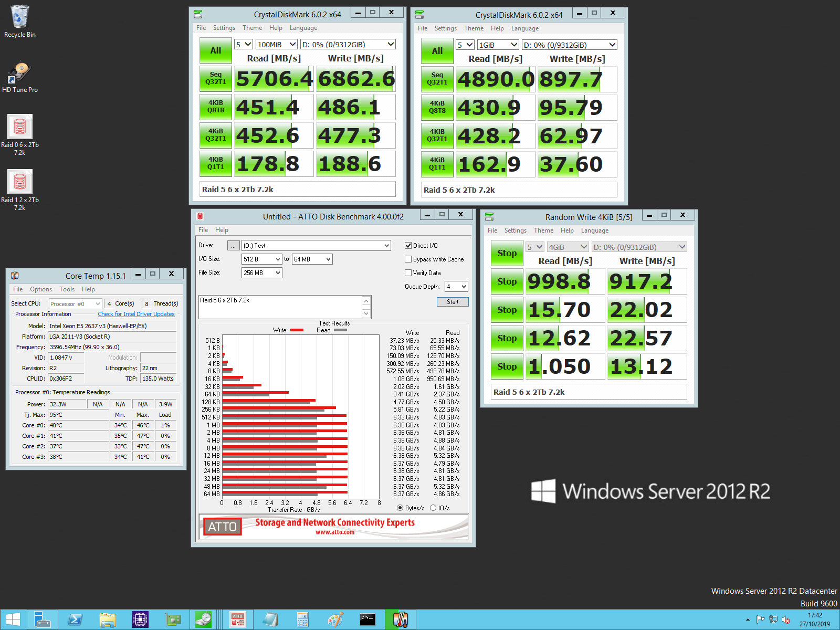Click the green network card taskbar icon
This screenshot has width=840, height=630.
click(x=173, y=620)
